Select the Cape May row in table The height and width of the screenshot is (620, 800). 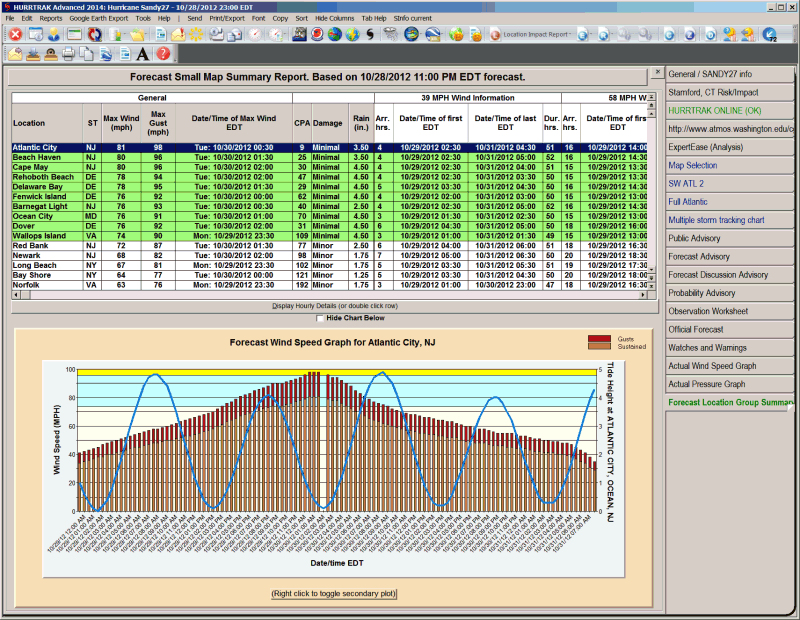tap(31, 167)
